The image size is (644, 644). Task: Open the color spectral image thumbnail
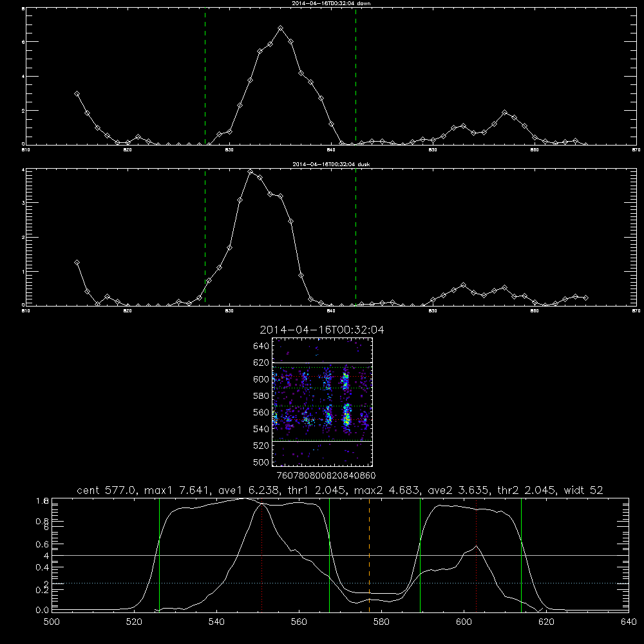tap(323, 402)
